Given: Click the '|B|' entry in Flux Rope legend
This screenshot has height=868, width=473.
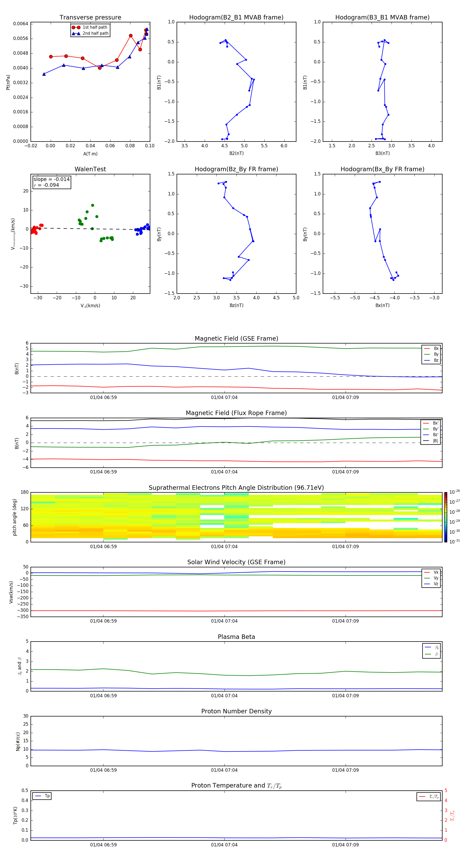Looking at the screenshot, I should [431, 441].
